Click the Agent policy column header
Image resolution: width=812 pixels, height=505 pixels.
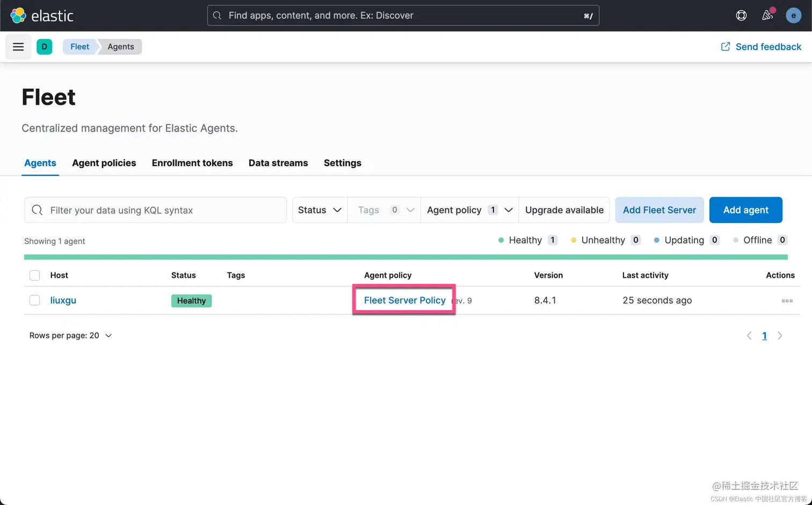(388, 275)
